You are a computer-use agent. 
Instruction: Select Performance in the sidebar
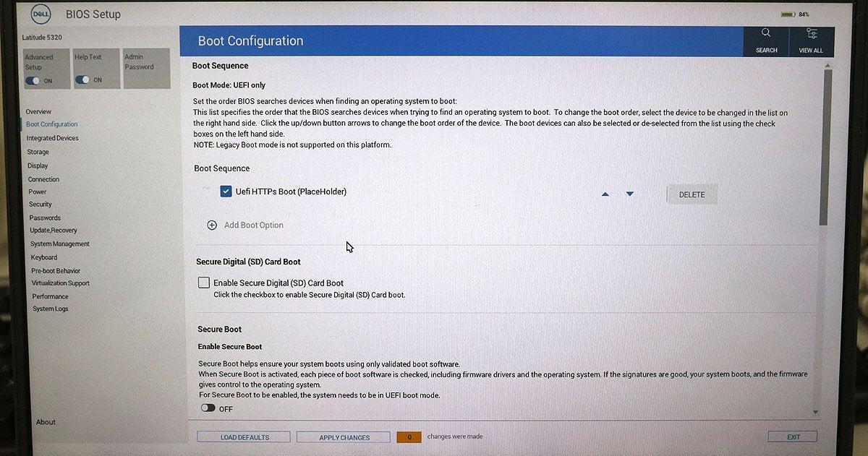pos(50,296)
